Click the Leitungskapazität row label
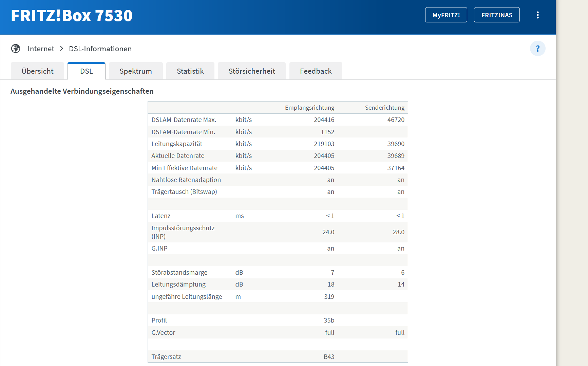Viewport: 588px width, 366px height. (177, 144)
